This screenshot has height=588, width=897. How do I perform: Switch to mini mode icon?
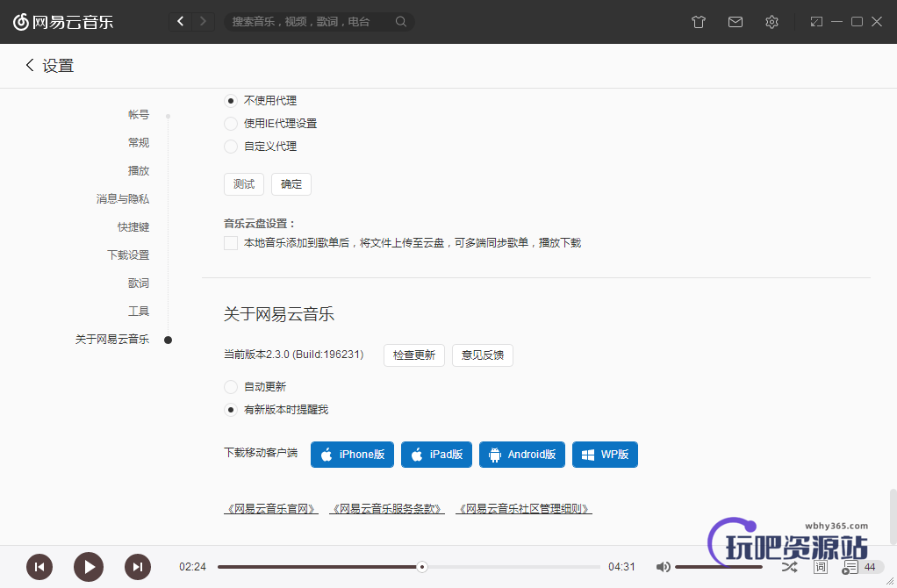[816, 22]
